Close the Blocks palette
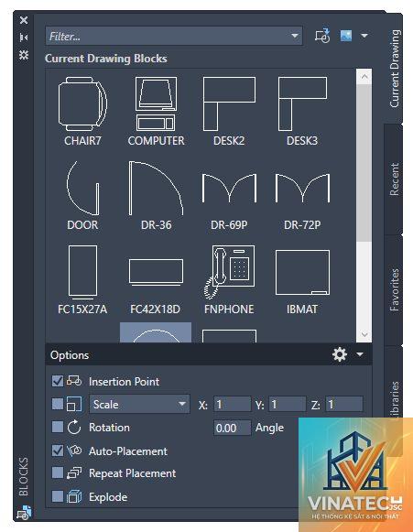The height and width of the screenshot is (532, 413). click(x=24, y=20)
